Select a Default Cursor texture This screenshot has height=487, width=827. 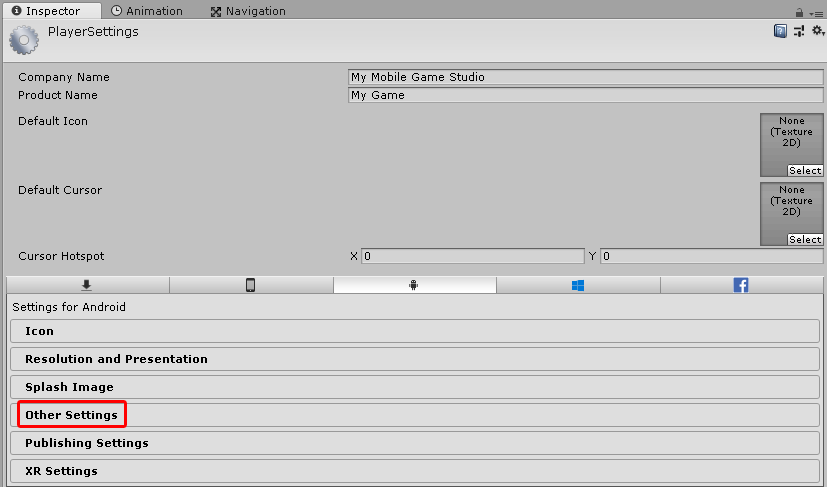click(805, 240)
